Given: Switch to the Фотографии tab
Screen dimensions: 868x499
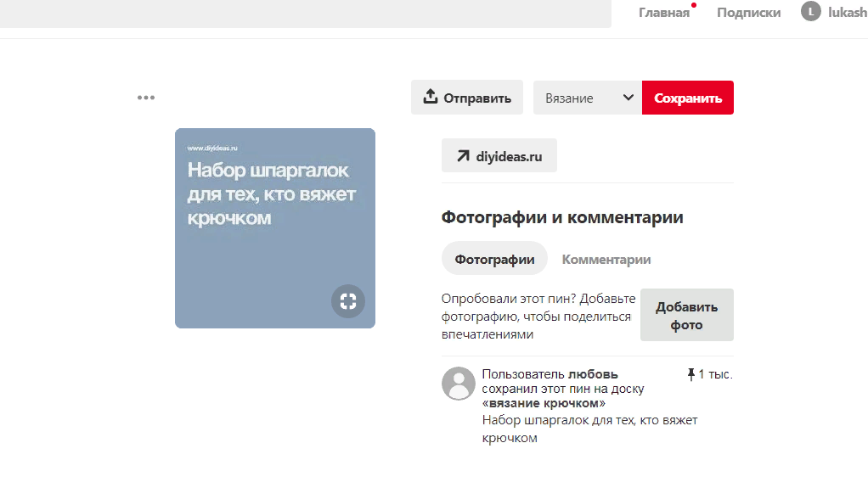Looking at the screenshot, I should coord(494,259).
